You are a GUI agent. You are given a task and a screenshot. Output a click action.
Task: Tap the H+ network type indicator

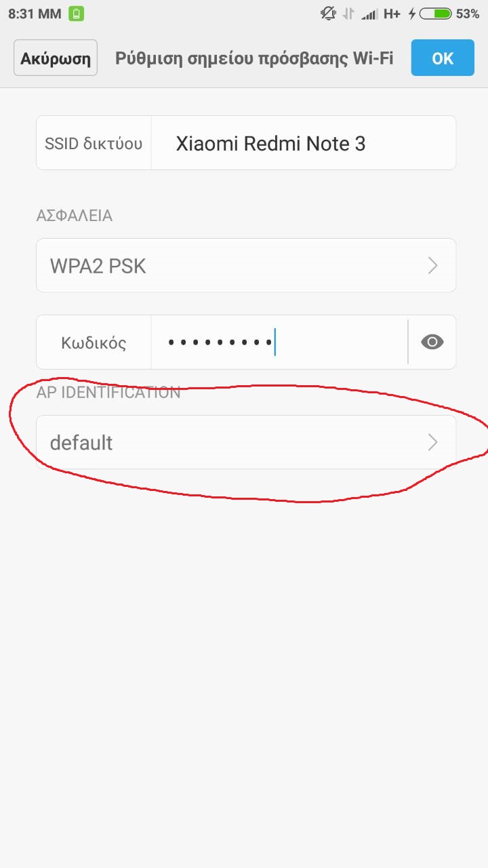[392, 14]
